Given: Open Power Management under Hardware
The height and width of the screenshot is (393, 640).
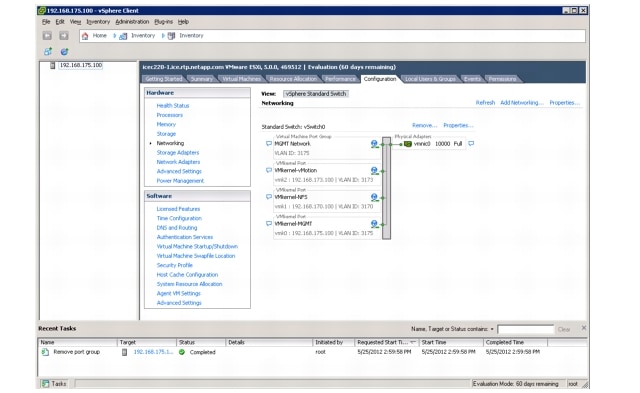Looking at the screenshot, I should (180, 180).
